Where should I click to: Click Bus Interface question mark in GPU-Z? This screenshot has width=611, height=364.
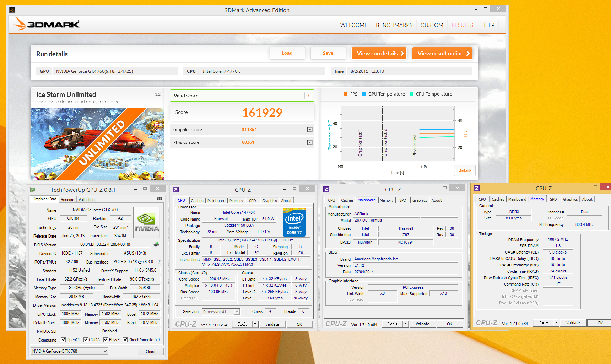[159, 262]
